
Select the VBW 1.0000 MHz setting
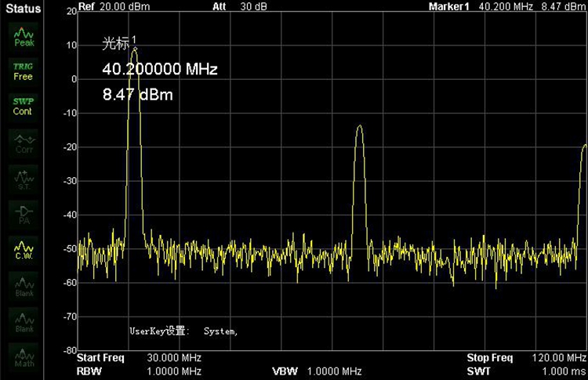click(317, 371)
